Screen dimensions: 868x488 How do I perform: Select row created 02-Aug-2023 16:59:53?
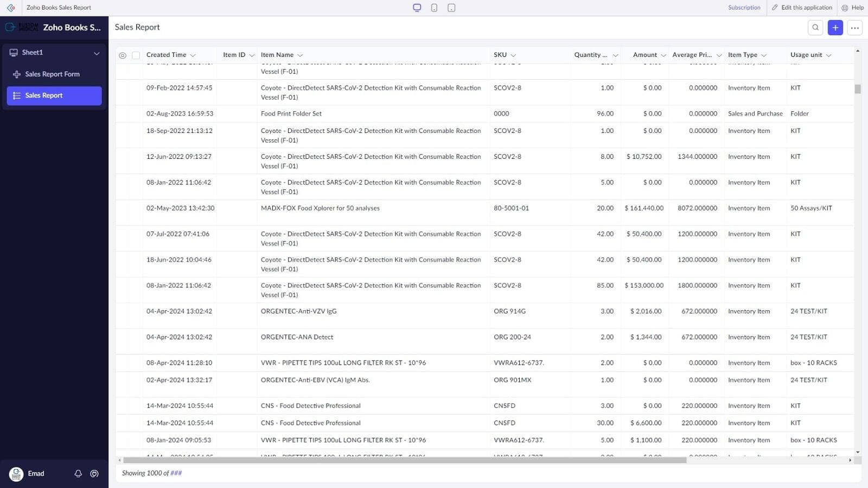coord(484,114)
